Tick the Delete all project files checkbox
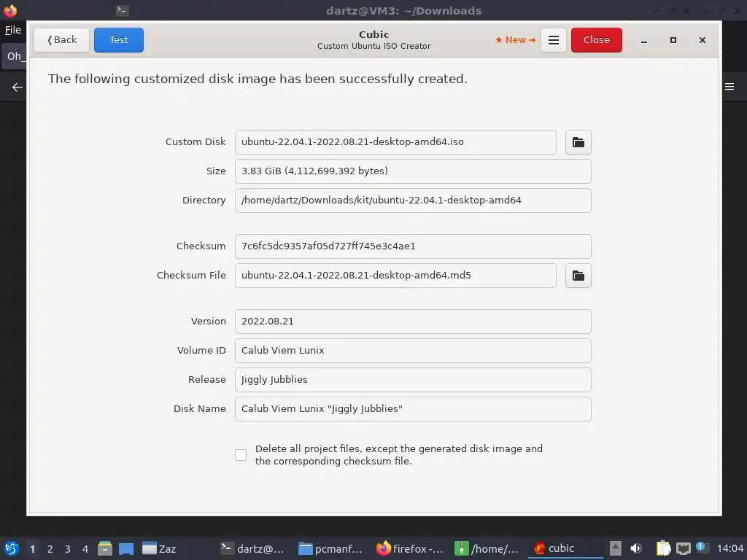This screenshot has width=747, height=560. click(241, 455)
